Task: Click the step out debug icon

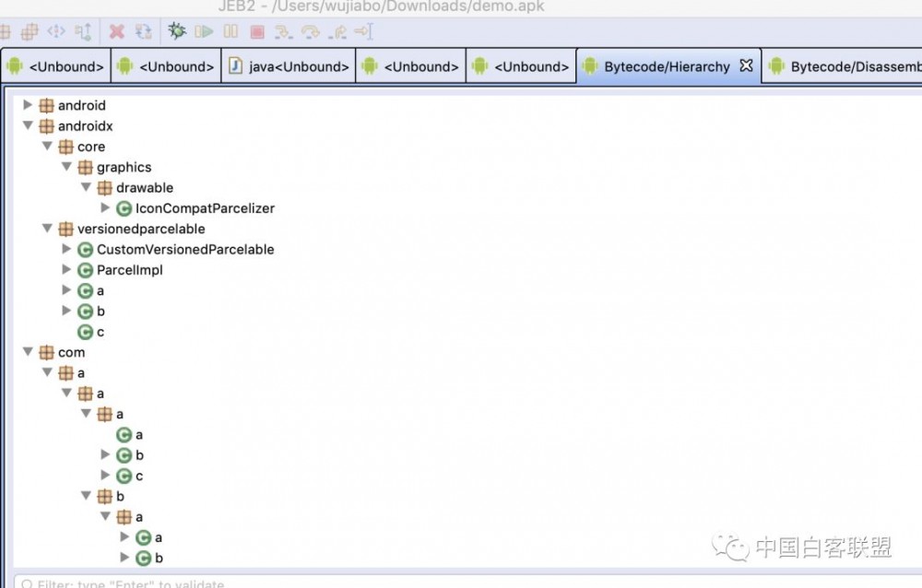Action: (x=337, y=31)
